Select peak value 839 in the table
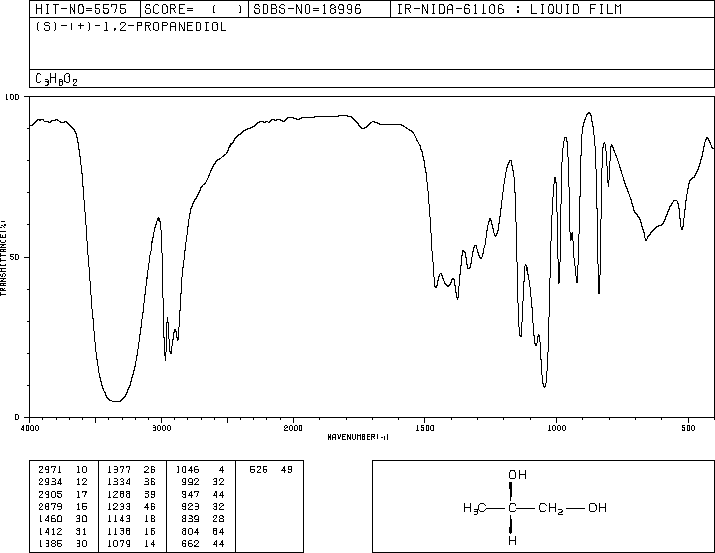This screenshot has height=553, width=715. 191,519
